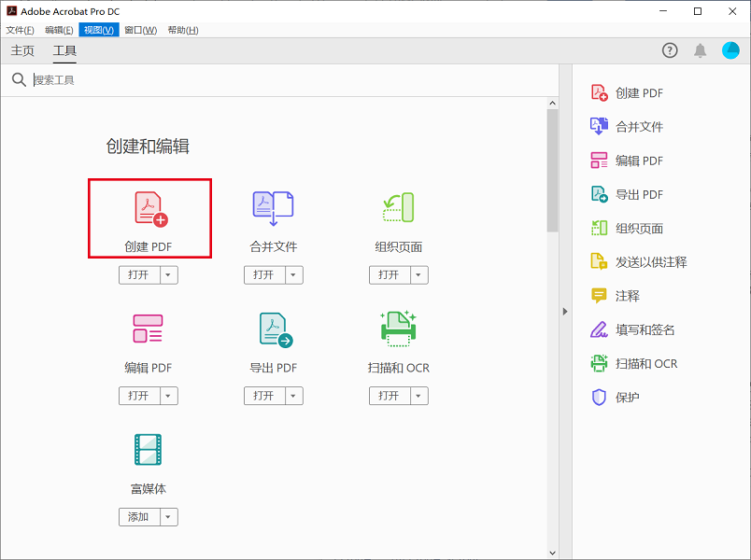Click 打开 button under 合并文件
751x560 pixels.
[263, 274]
